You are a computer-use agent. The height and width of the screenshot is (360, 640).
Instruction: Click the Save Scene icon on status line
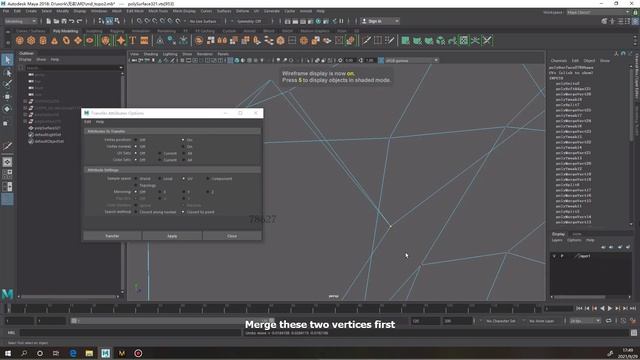click(x=64, y=21)
